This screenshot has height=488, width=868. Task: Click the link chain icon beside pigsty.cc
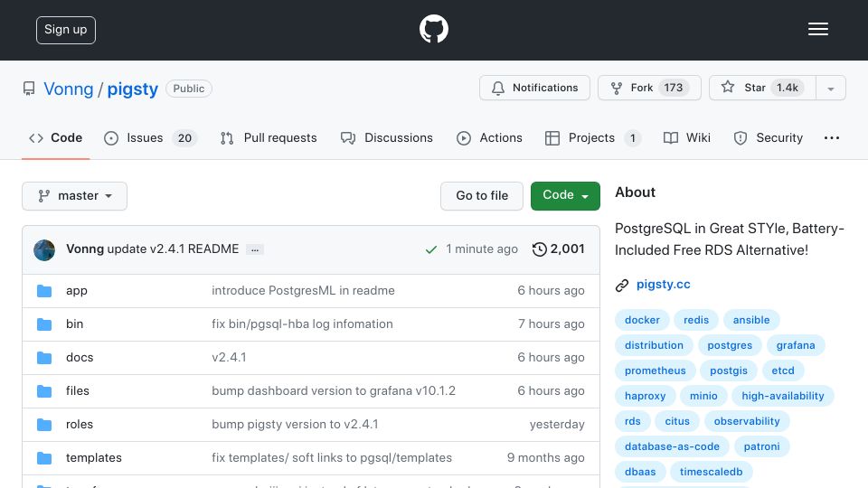click(622, 285)
